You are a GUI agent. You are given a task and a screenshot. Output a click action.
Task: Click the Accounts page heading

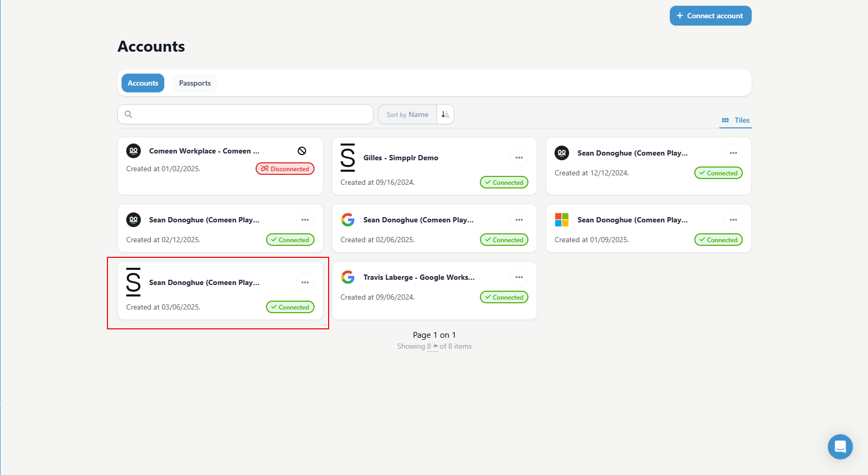pyautogui.click(x=151, y=46)
